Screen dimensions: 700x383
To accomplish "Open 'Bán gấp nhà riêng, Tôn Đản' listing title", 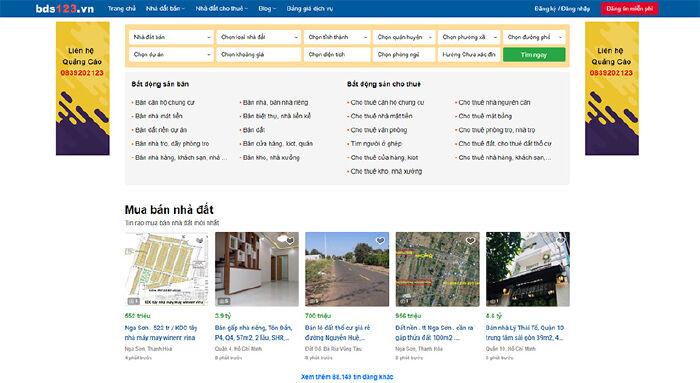I will pos(253,333).
